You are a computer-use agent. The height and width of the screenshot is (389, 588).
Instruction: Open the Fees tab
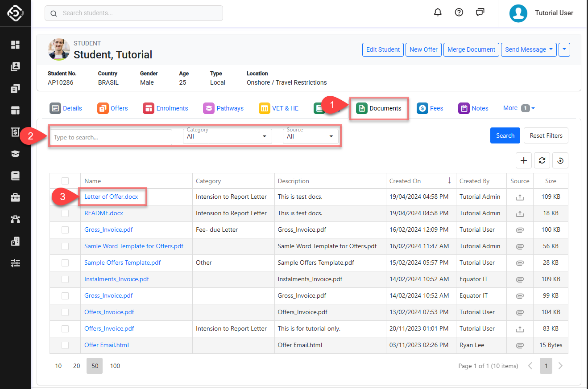point(430,108)
